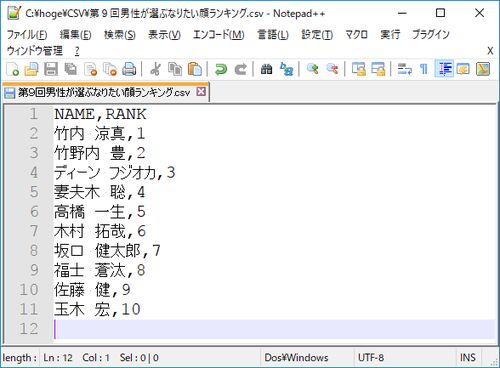Minimize the Notepad++ window
500x368 pixels.
click(402, 13)
